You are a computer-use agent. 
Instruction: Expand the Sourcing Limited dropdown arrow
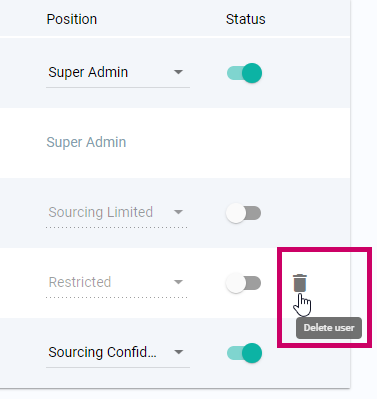click(178, 212)
